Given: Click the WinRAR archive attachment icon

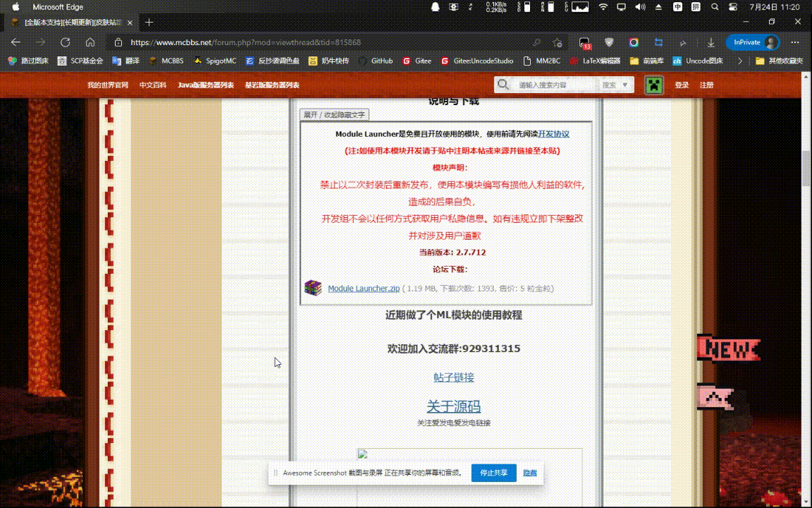Looking at the screenshot, I should coord(313,288).
